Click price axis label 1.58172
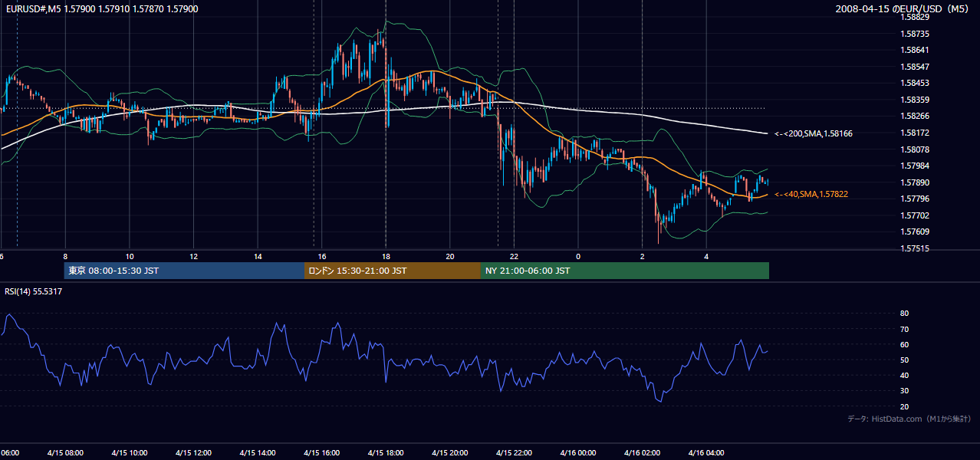The image size is (980, 460). click(916, 133)
